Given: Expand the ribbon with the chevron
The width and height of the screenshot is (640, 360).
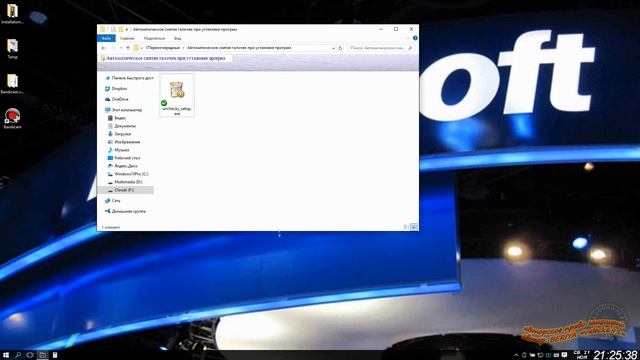Looking at the screenshot, I should click(x=408, y=38).
